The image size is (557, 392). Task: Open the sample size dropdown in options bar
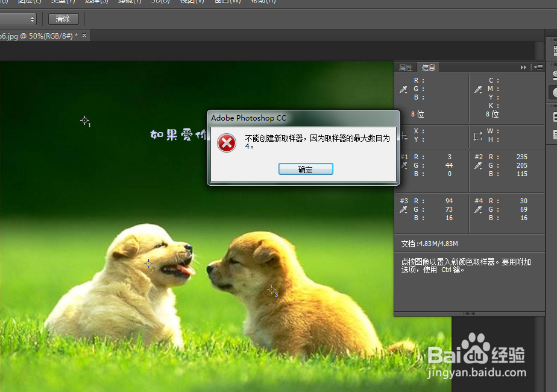[19, 19]
